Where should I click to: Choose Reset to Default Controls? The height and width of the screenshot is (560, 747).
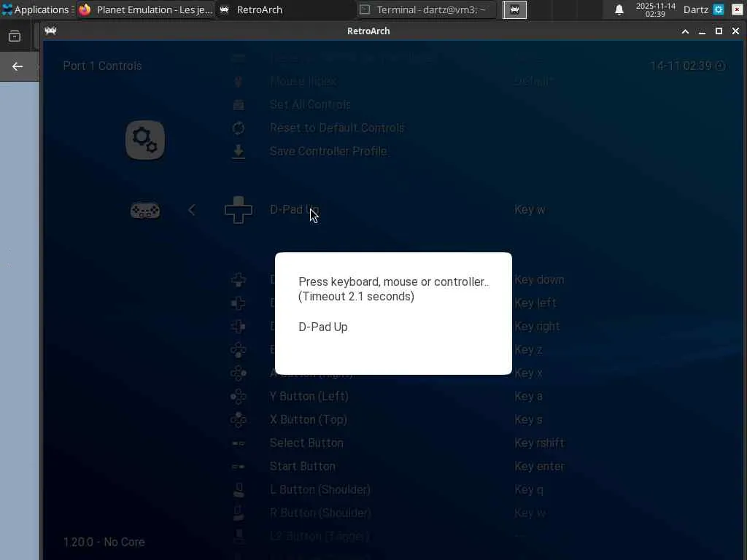[x=337, y=128]
